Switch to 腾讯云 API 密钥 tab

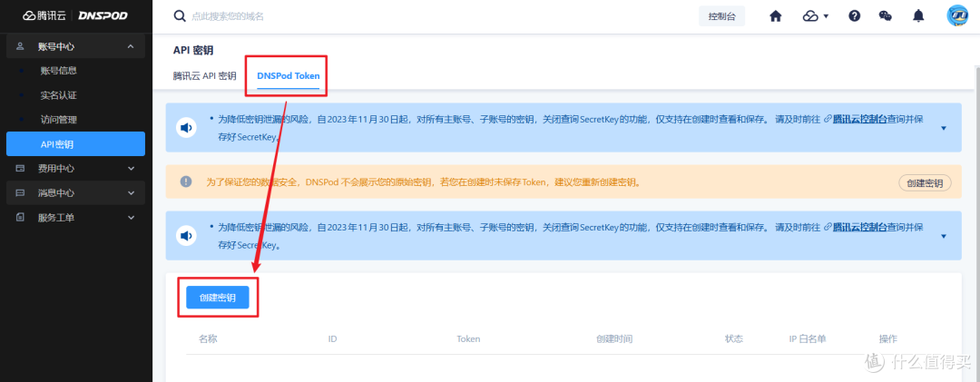[x=204, y=76]
